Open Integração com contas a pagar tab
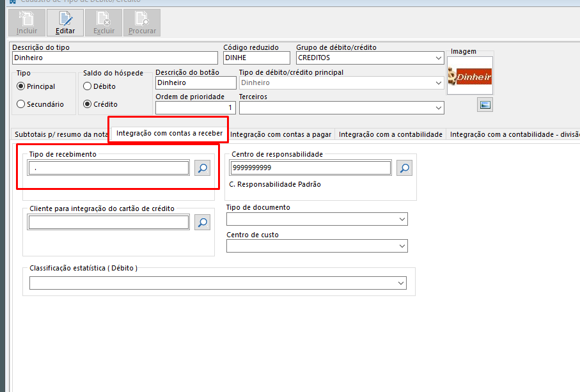 tap(280, 134)
